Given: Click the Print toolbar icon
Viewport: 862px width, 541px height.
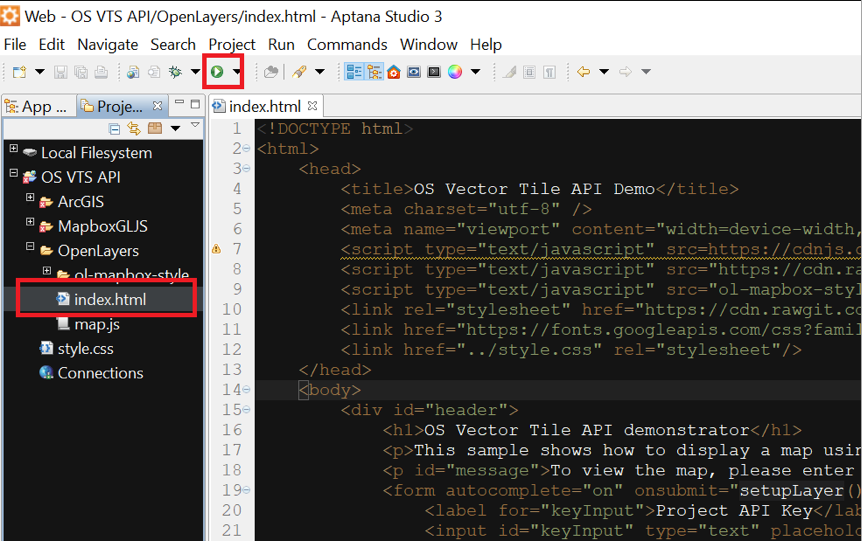Looking at the screenshot, I should [x=101, y=72].
